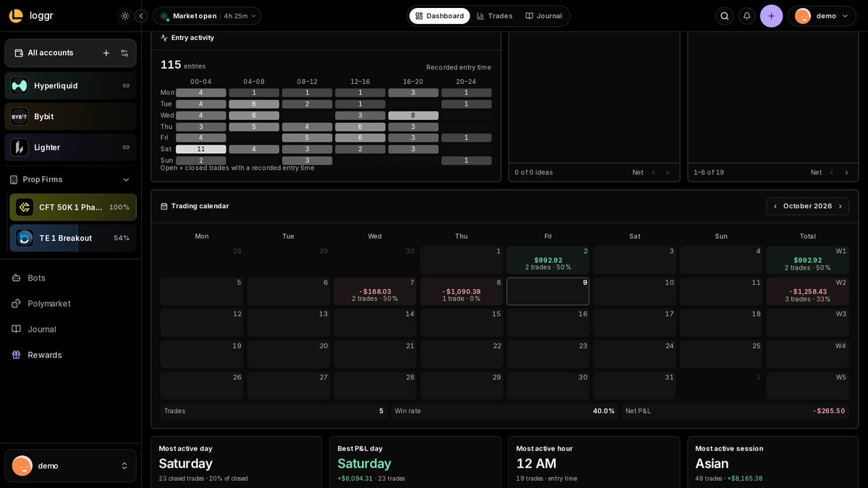This screenshot has height=488, width=868.
Task: Open the TE 1 Breakout account
Action: 73,238
